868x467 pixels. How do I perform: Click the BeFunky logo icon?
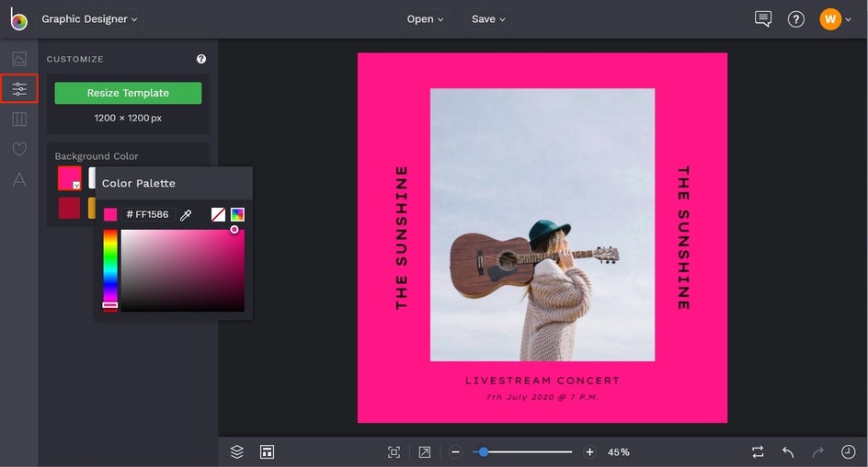click(18, 18)
